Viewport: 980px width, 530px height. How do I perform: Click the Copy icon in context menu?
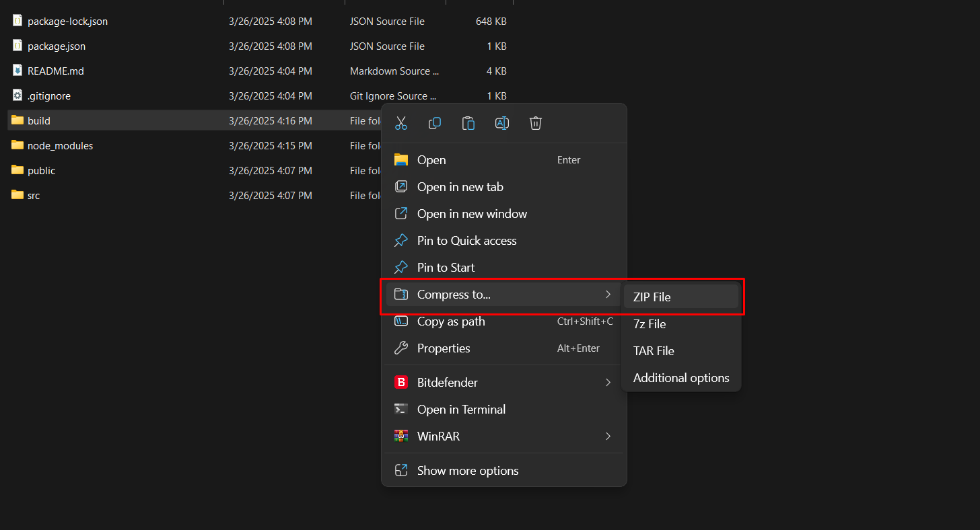(x=435, y=123)
